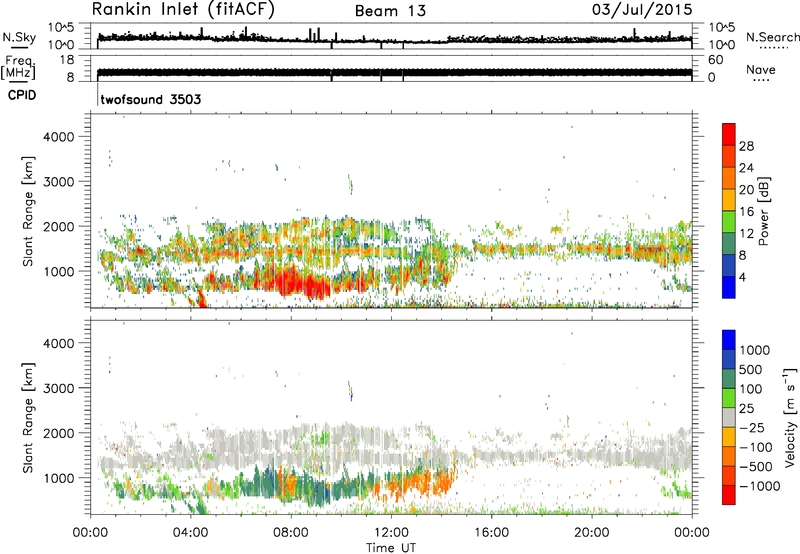This screenshot has height=554, width=800.
Task: Select the "Slant Range [km]" label of the power panel
Action: (28, 211)
